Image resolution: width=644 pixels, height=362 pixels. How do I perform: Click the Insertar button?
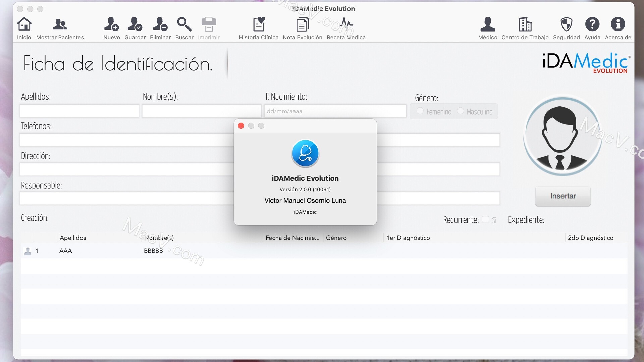[563, 196]
